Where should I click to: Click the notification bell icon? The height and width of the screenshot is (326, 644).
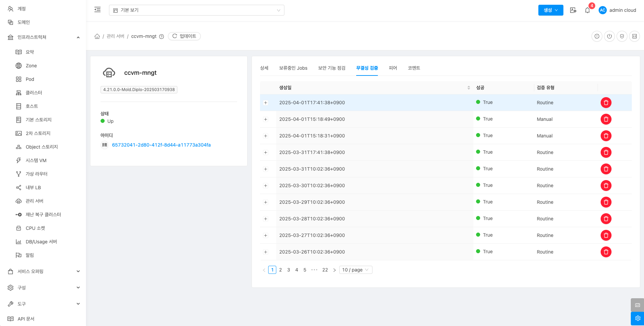click(587, 10)
